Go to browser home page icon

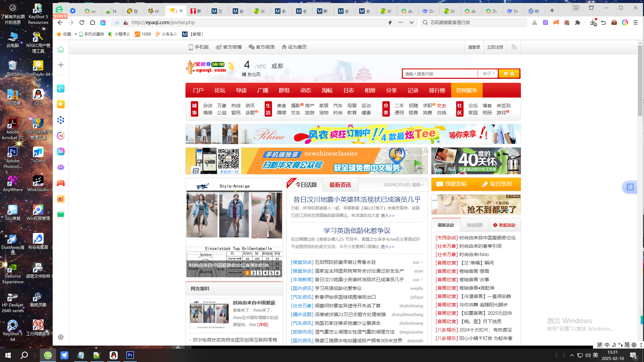pyautogui.click(x=93, y=22)
